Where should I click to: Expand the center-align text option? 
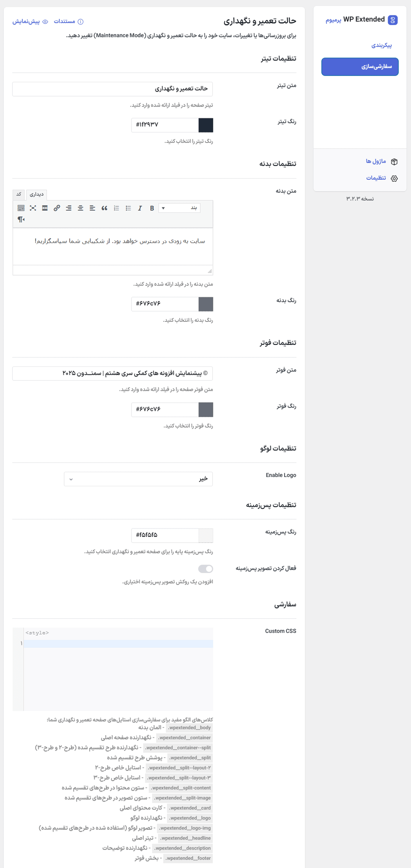click(81, 208)
